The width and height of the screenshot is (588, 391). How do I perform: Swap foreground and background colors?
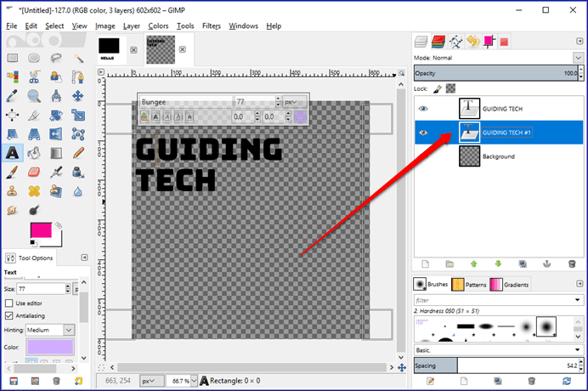[x=59, y=225]
